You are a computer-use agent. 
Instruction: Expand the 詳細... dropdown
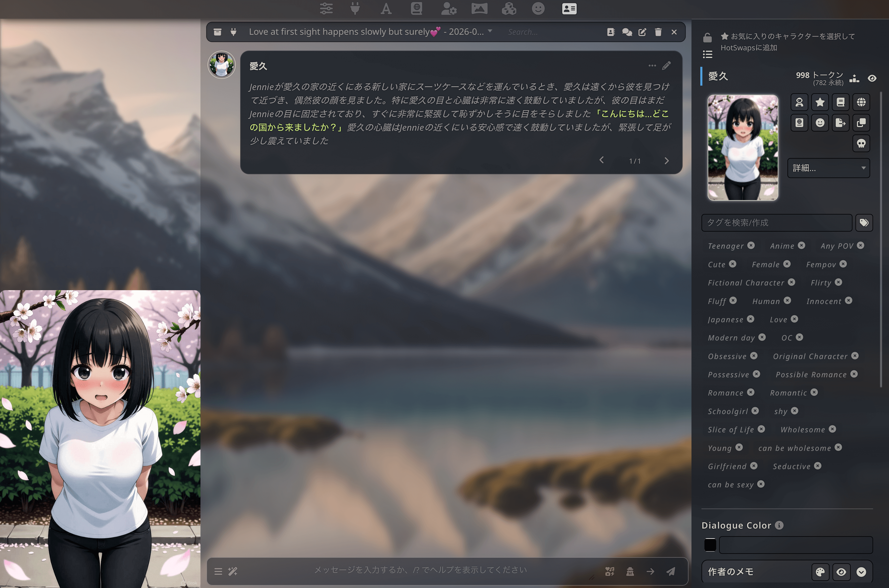829,168
